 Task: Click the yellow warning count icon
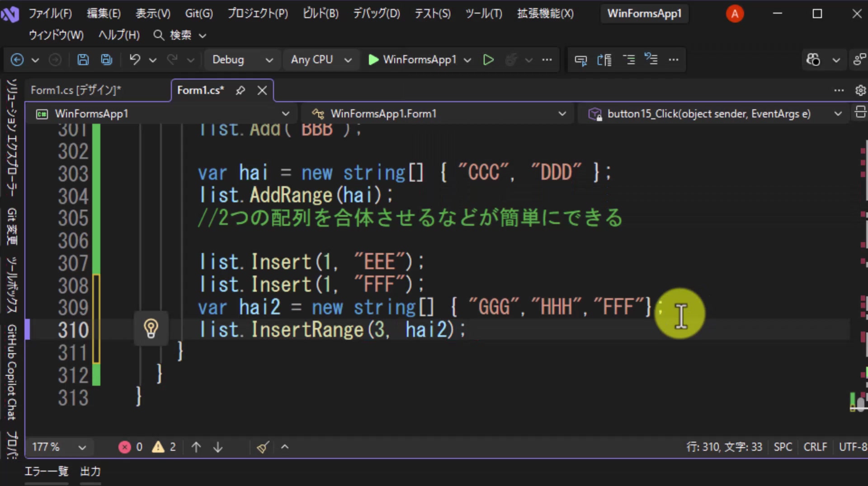[x=158, y=447]
